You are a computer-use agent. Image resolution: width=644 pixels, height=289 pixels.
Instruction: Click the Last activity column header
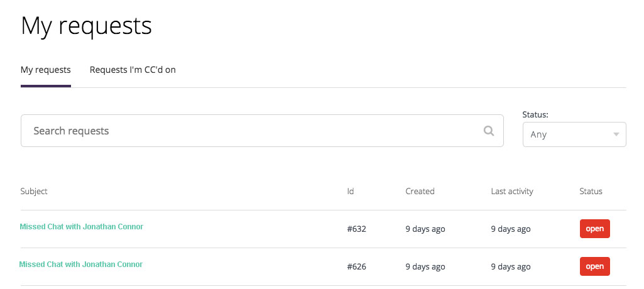512,191
